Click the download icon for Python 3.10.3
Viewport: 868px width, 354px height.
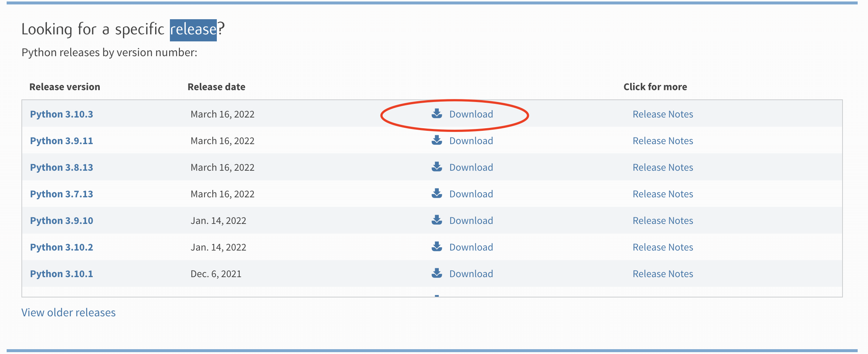437,113
